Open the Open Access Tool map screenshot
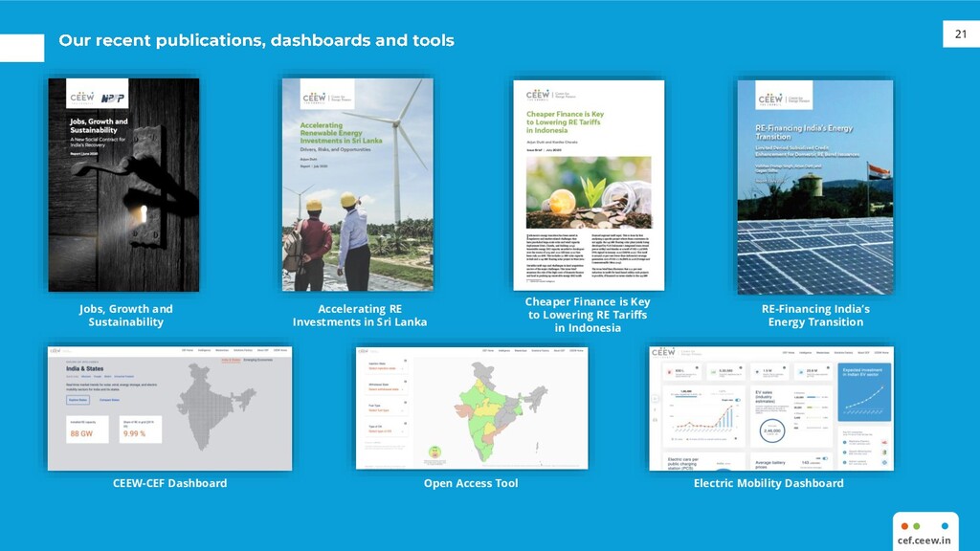This screenshot has height=551, width=980. click(472, 408)
